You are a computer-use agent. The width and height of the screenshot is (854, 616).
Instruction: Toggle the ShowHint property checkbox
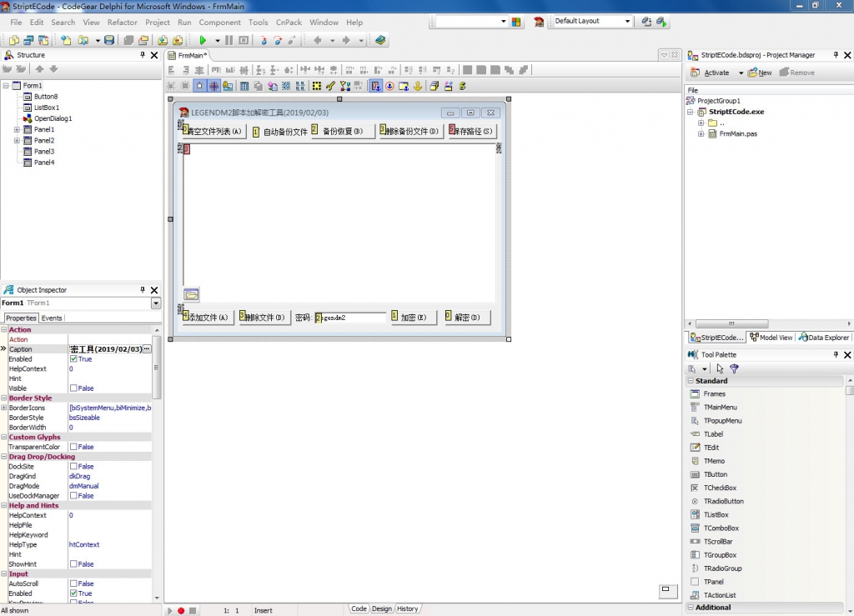point(73,564)
